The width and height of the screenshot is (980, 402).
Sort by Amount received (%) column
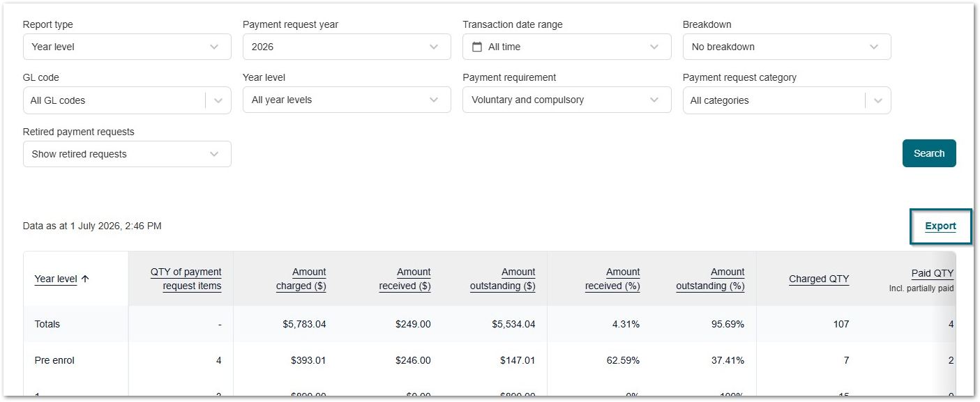(612, 279)
